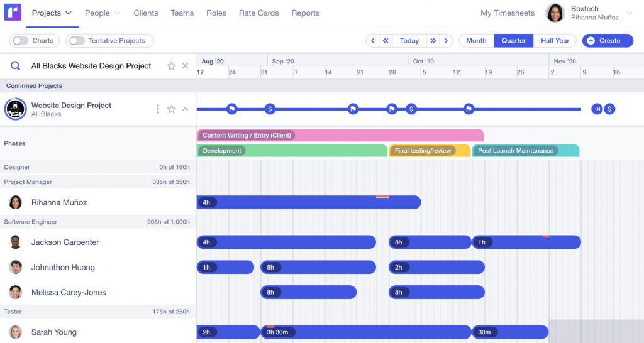Select the Half Year view
This screenshot has height=343, width=644.
click(555, 41)
